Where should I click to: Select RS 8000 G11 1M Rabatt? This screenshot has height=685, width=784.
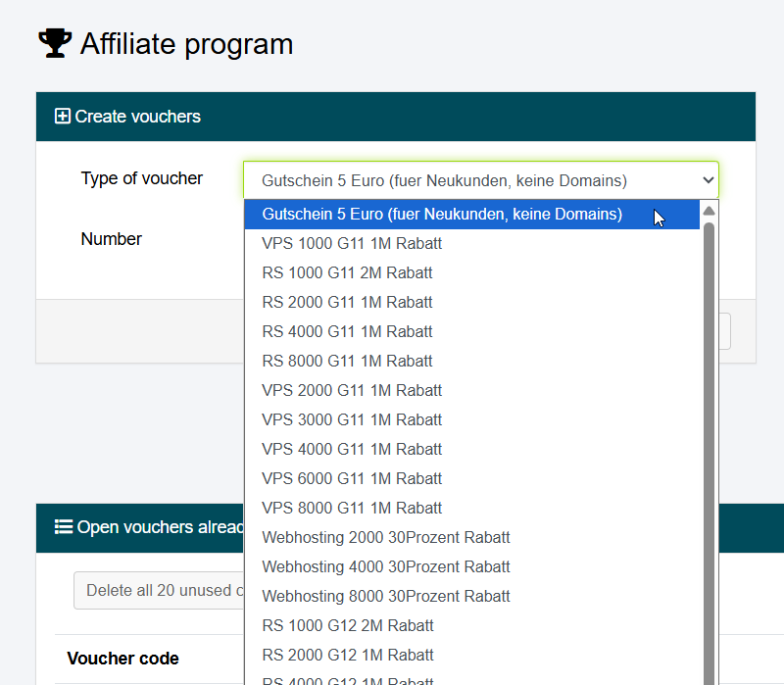pos(347,361)
